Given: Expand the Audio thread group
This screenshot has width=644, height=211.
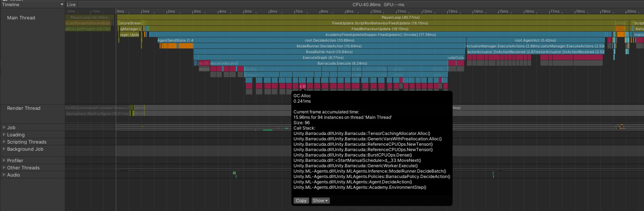Looking at the screenshot, I should tap(4, 175).
